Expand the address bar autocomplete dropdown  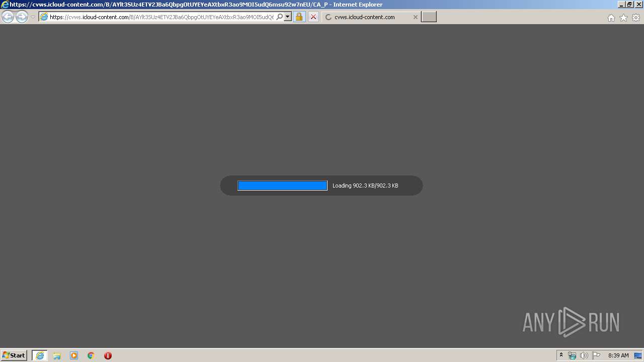pos(288,17)
